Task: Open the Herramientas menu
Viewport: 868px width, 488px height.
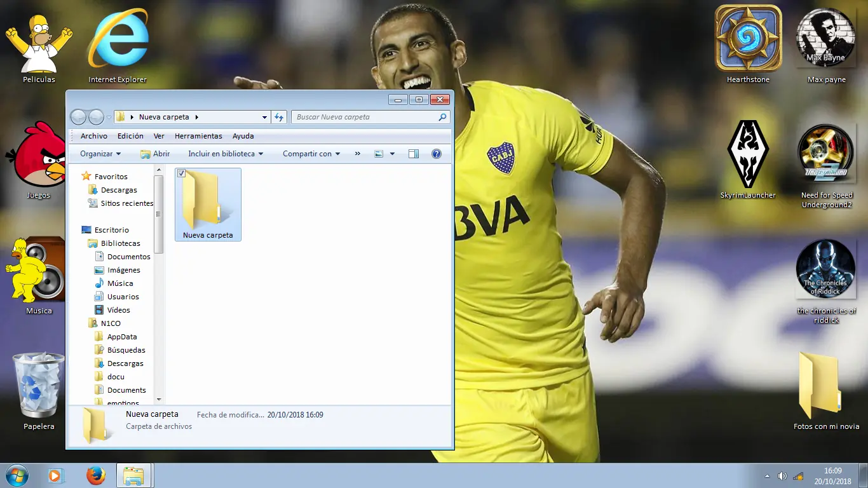Action: 198,136
